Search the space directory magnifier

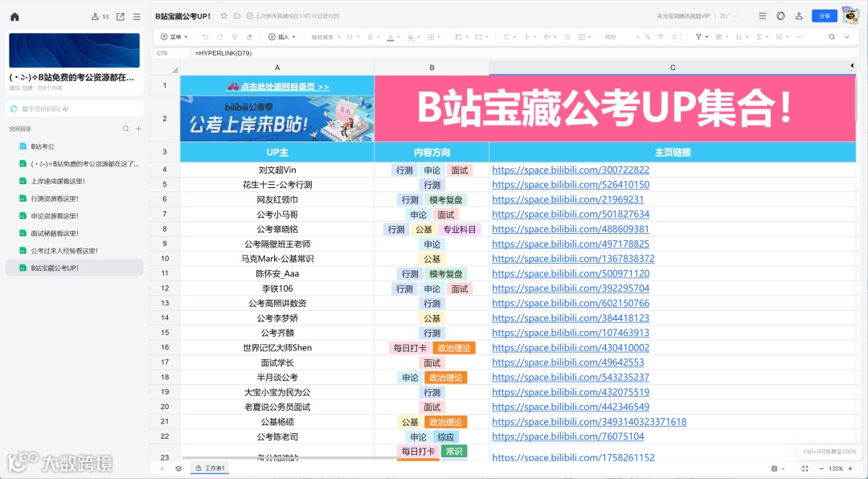click(125, 129)
